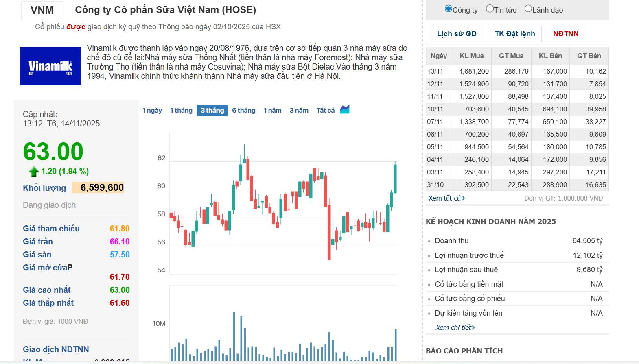Screen dimensions: 639x364
Task: Set chart range to 6 tháng
Action: (244, 111)
